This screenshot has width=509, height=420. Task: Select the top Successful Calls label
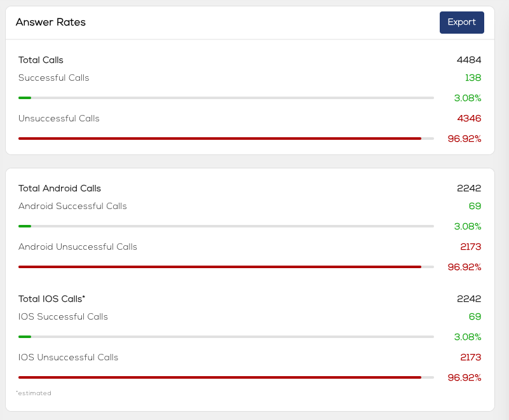54,78
